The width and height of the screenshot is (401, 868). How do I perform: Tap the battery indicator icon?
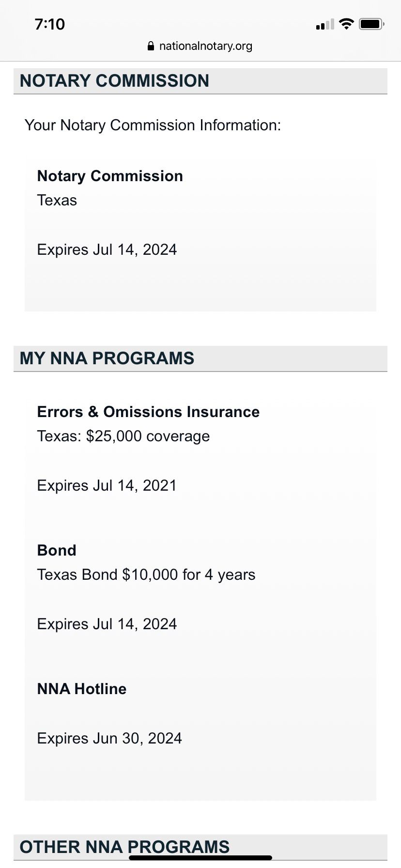click(372, 24)
